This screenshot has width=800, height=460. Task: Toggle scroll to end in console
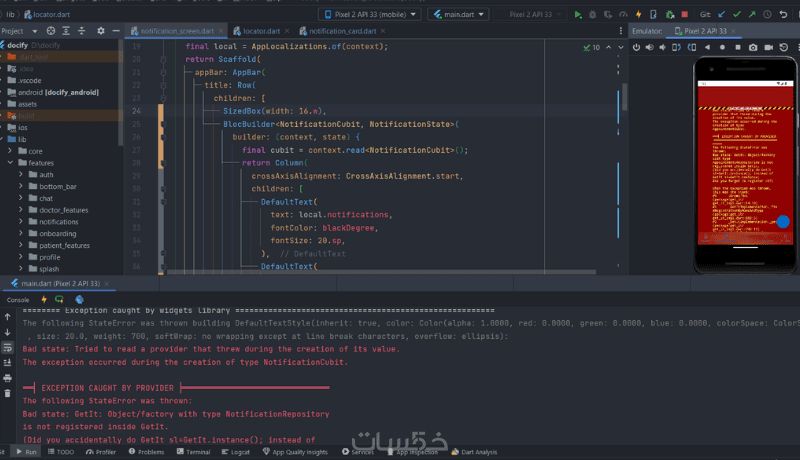click(x=7, y=363)
